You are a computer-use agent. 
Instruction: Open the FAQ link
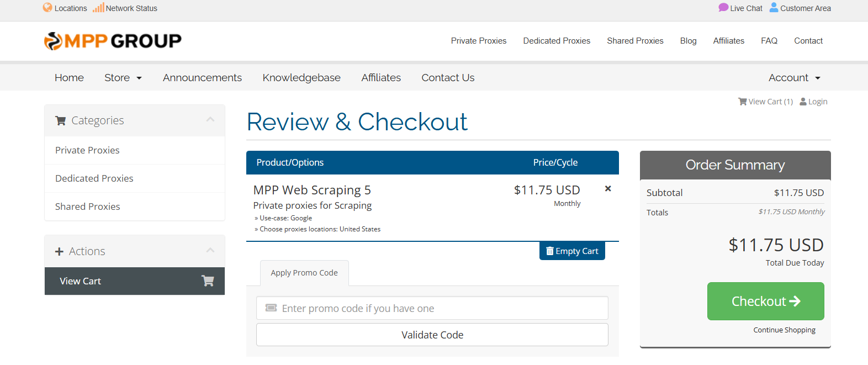click(x=769, y=41)
